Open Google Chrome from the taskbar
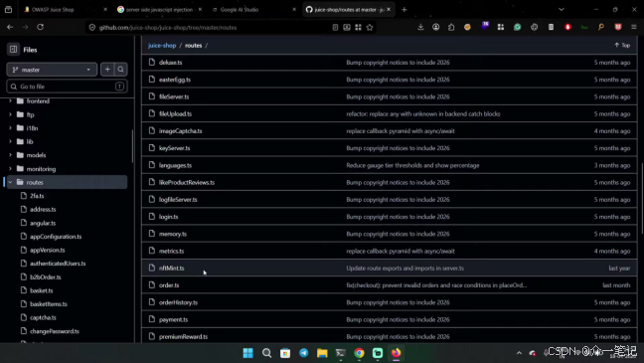The width and height of the screenshot is (644, 363). (359, 353)
